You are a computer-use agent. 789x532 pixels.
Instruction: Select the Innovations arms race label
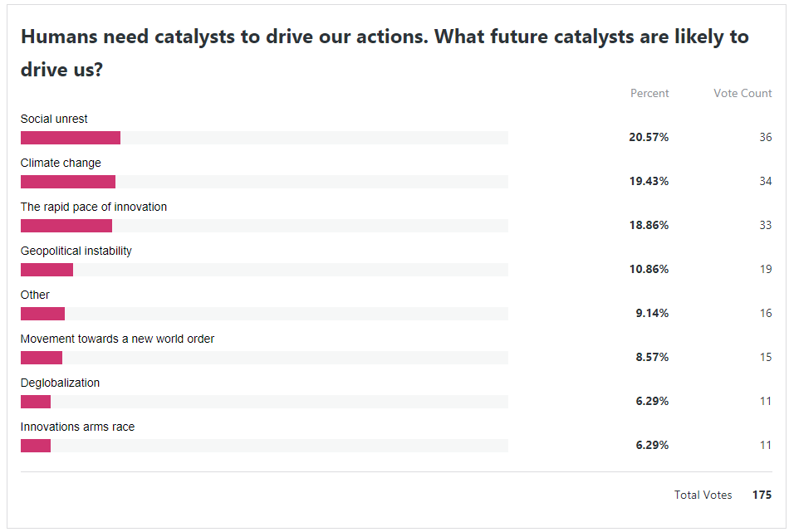pyautogui.click(x=77, y=427)
